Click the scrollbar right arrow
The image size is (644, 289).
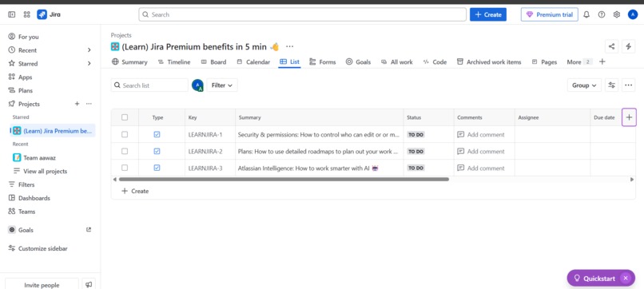(632, 180)
